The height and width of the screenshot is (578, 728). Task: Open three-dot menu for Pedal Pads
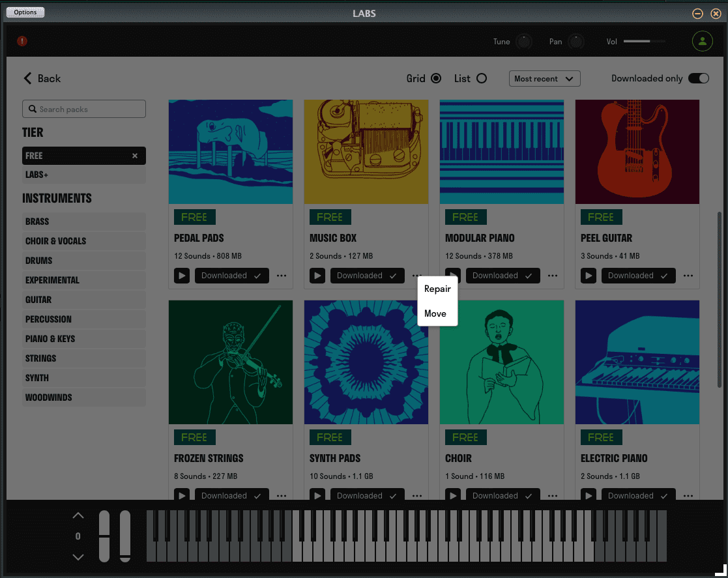point(282,276)
